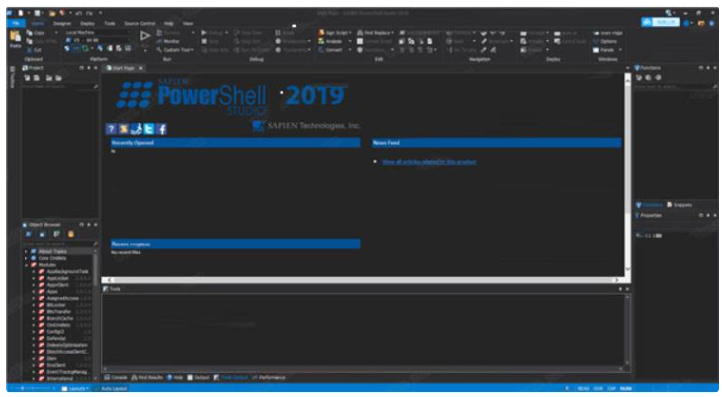The height and width of the screenshot is (397, 722).
Task: Click the help question mark icon on Start Page
Action: (x=111, y=129)
